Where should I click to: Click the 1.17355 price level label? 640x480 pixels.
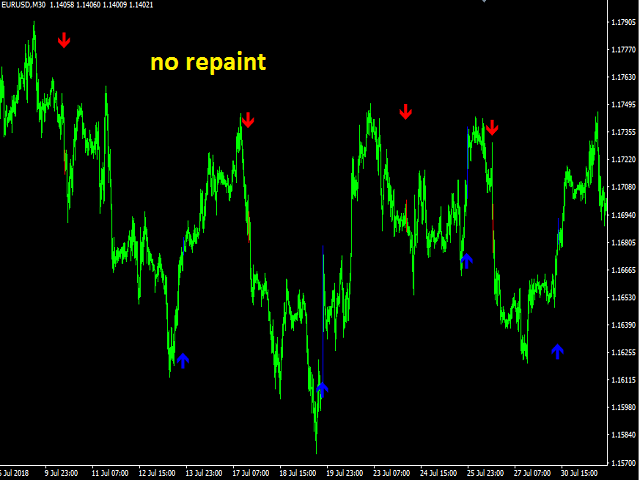pos(624,132)
